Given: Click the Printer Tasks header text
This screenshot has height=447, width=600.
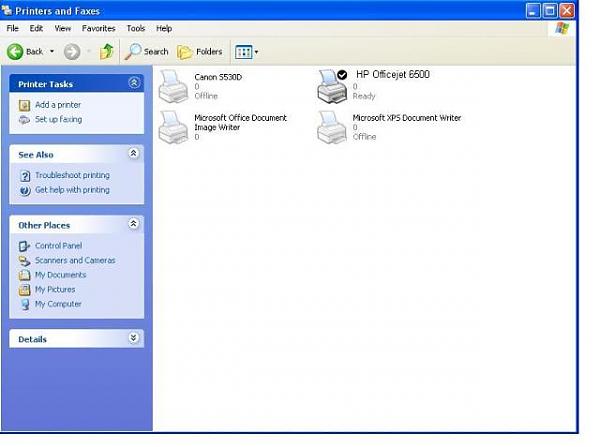Looking at the screenshot, I should [x=46, y=85].
